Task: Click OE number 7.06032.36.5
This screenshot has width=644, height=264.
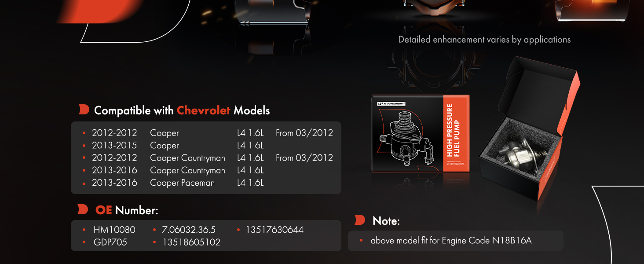Action: pos(189,230)
